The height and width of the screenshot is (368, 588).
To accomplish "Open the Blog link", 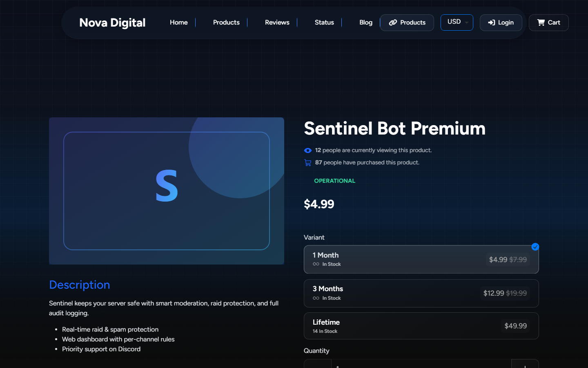I will (x=366, y=22).
